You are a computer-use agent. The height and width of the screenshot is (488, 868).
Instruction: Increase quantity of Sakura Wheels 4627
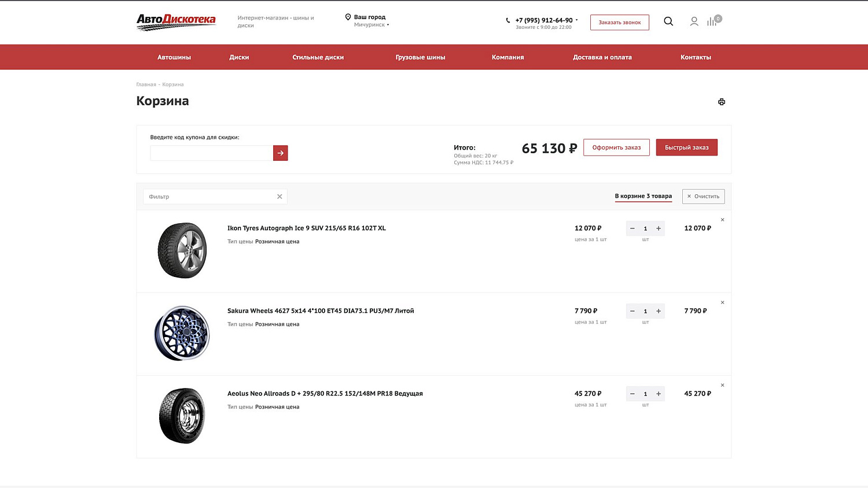tap(659, 311)
